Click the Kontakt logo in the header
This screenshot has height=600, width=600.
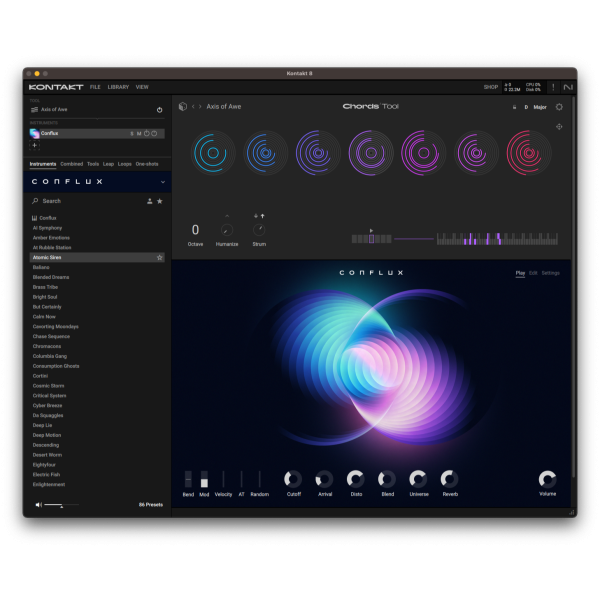[x=56, y=87]
